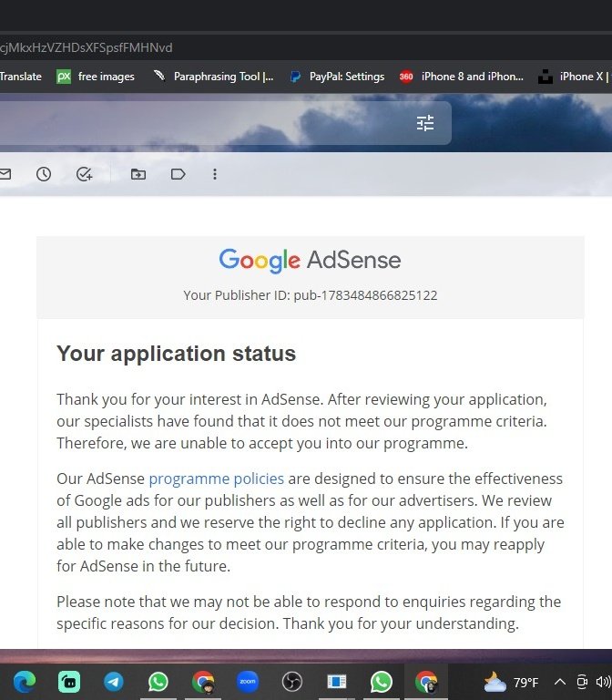Add email to Tasks icon
Screen dimensions: 612x700
pyautogui.click(x=85, y=174)
